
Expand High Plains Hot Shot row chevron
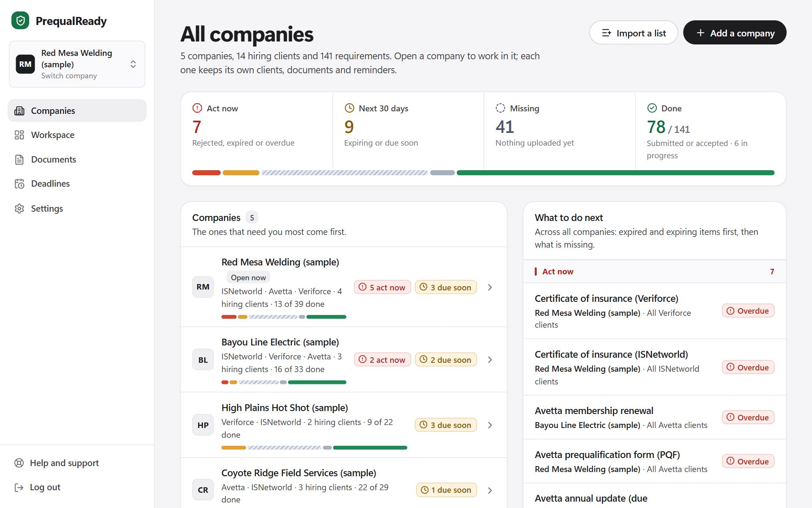click(x=490, y=425)
